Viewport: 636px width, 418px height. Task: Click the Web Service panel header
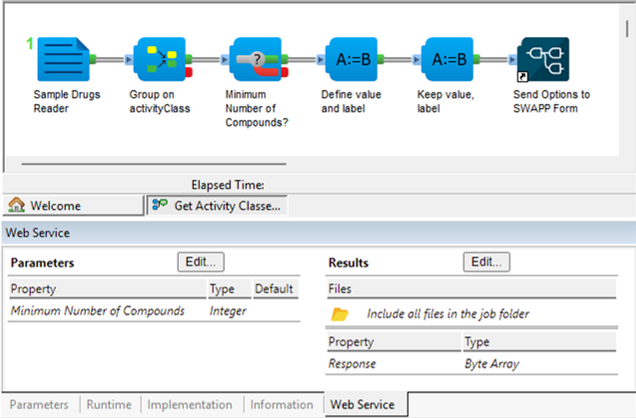point(319,233)
